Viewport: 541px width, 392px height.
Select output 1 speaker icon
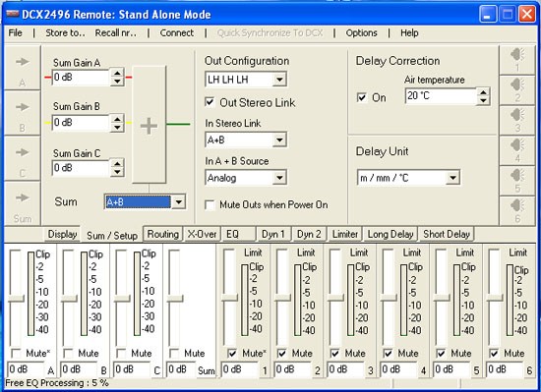tap(517, 55)
